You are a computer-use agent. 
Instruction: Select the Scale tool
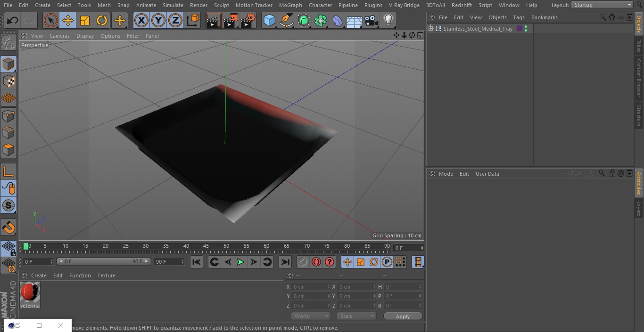click(x=85, y=20)
